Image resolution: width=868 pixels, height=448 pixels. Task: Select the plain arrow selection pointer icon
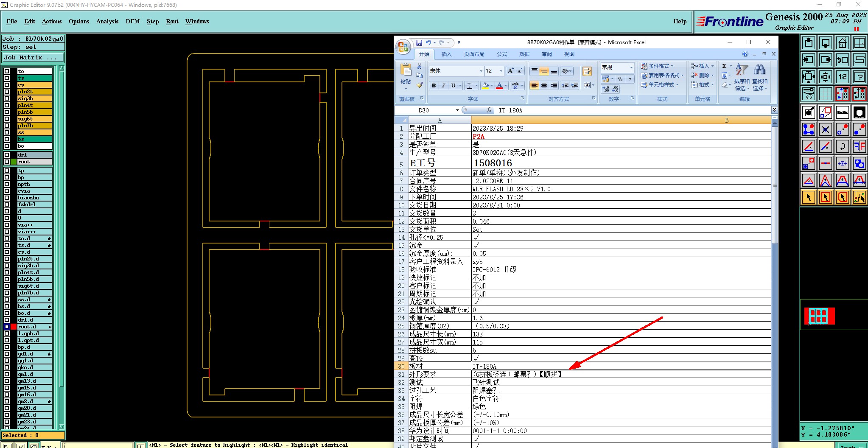click(809, 197)
